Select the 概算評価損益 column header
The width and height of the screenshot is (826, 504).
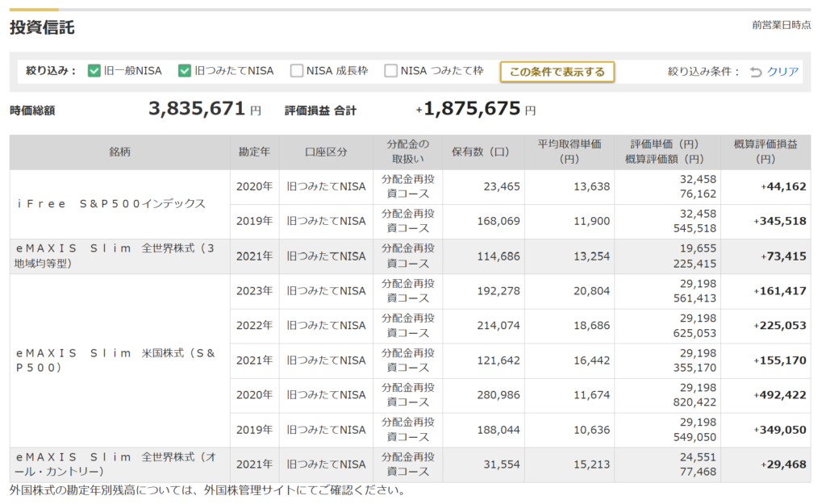[x=766, y=152]
